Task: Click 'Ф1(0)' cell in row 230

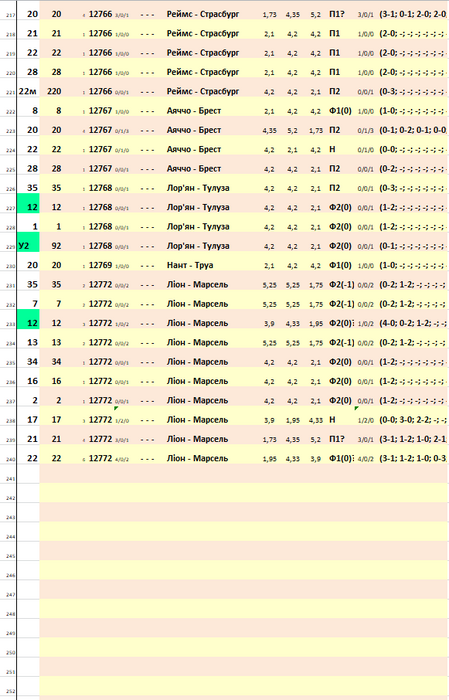Action: tap(341, 265)
